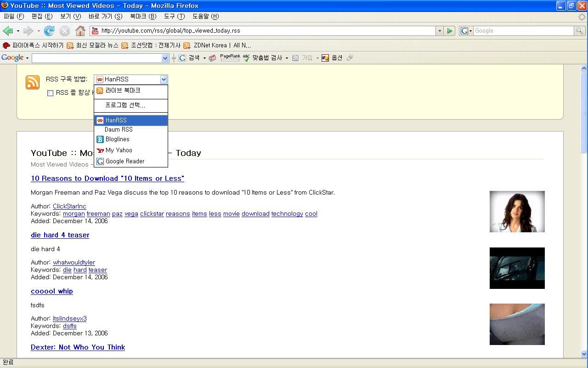Screen dimensions: 588x368
Task: Click Google toolbar 검색 button
Action: (189, 57)
